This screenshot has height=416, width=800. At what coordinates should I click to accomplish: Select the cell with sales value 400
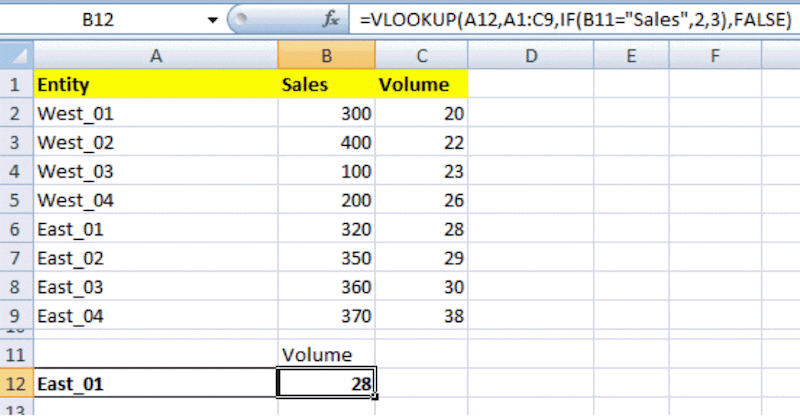coord(327,143)
